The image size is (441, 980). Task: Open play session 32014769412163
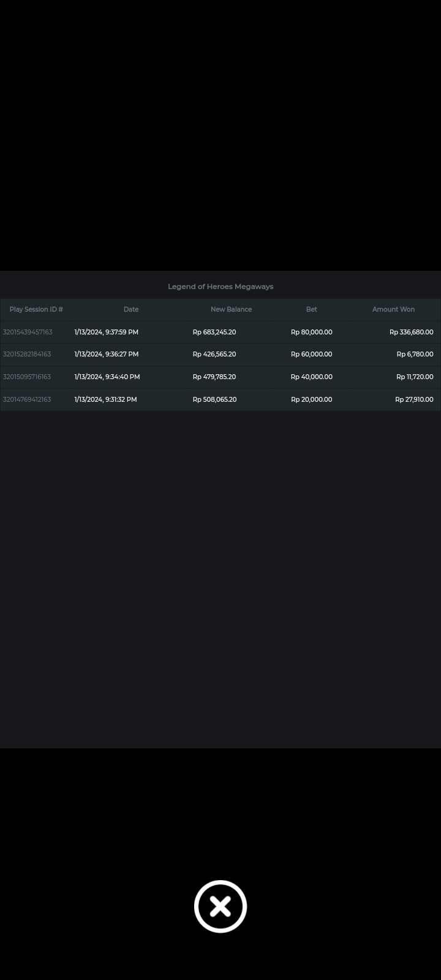pyautogui.click(x=27, y=399)
